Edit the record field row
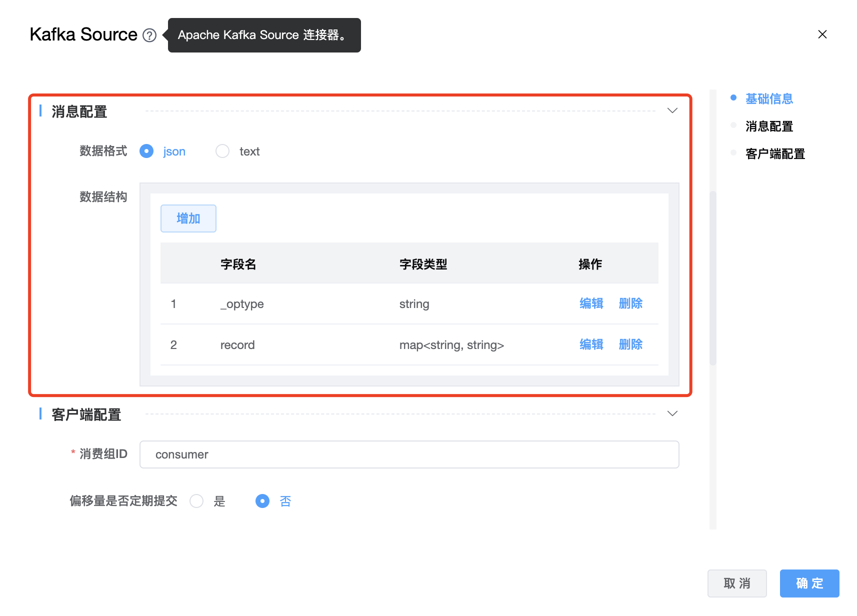 click(x=591, y=344)
